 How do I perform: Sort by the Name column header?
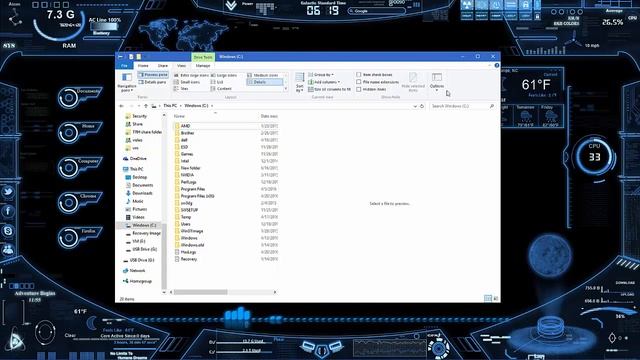(179, 116)
